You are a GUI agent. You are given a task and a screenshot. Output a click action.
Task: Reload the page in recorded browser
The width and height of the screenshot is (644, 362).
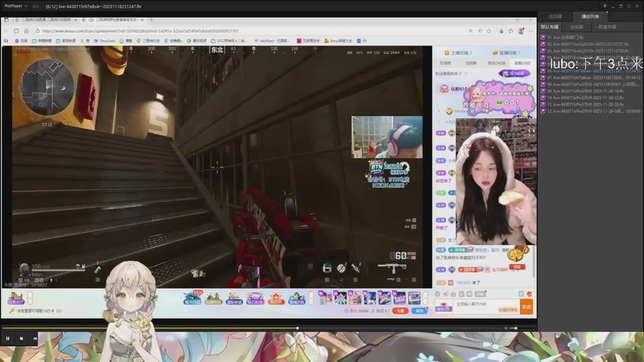coord(16,31)
